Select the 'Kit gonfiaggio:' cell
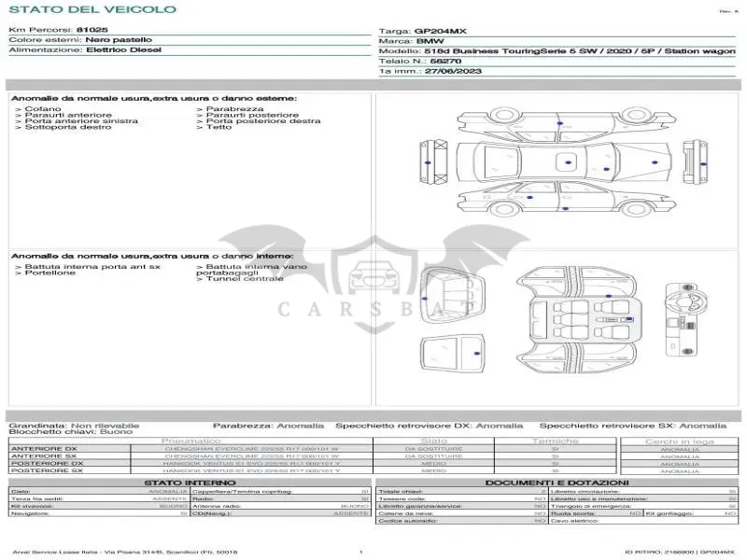747x560 pixels. pyautogui.click(x=691, y=514)
